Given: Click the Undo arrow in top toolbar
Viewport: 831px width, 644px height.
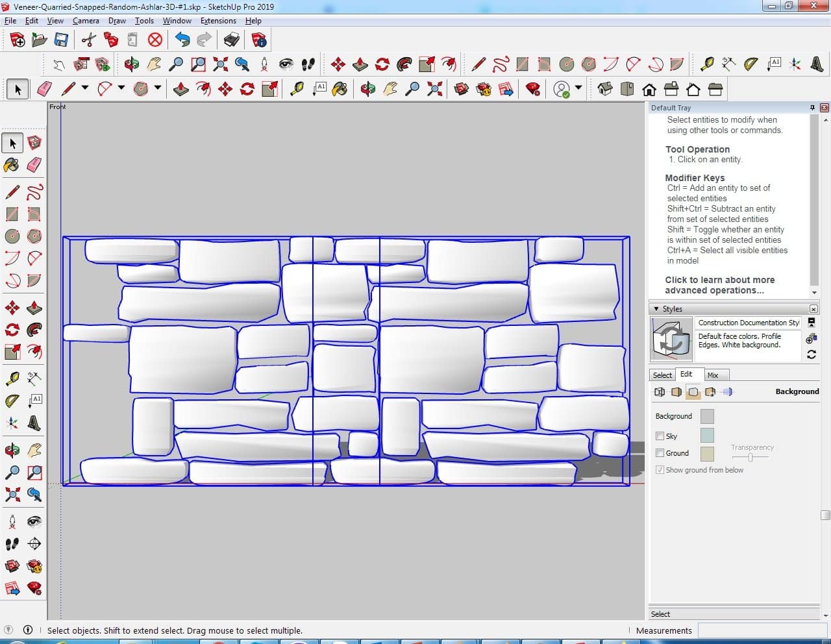Looking at the screenshot, I should (182, 40).
